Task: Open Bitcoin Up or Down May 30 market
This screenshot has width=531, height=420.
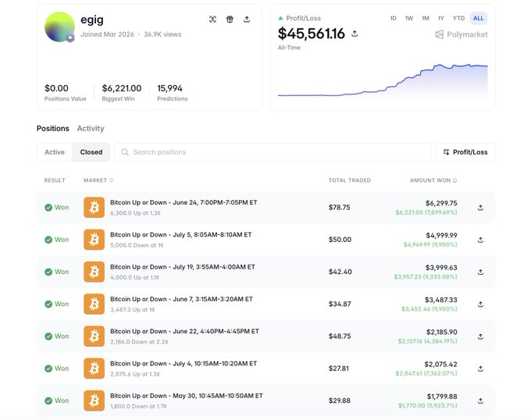Action: coord(187,395)
